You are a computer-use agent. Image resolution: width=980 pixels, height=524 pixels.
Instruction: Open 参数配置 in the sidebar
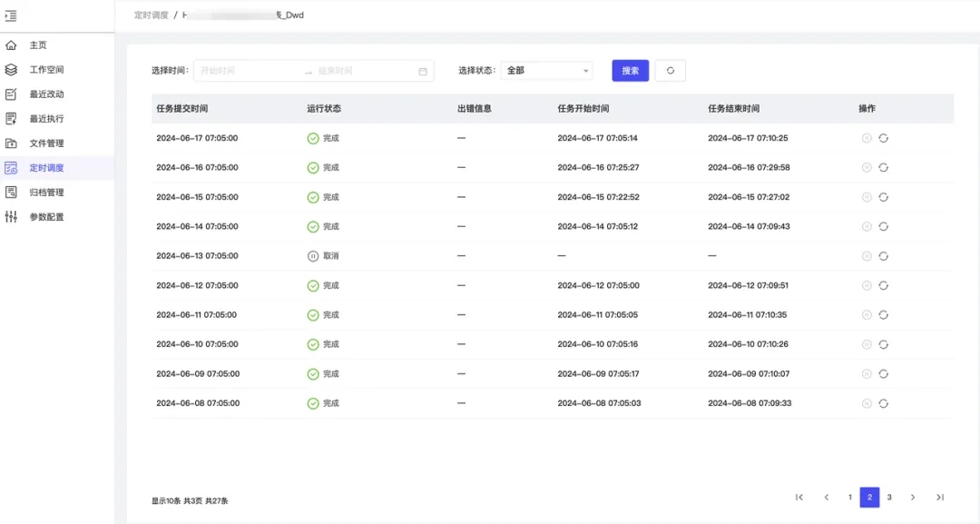click(46, 217)
